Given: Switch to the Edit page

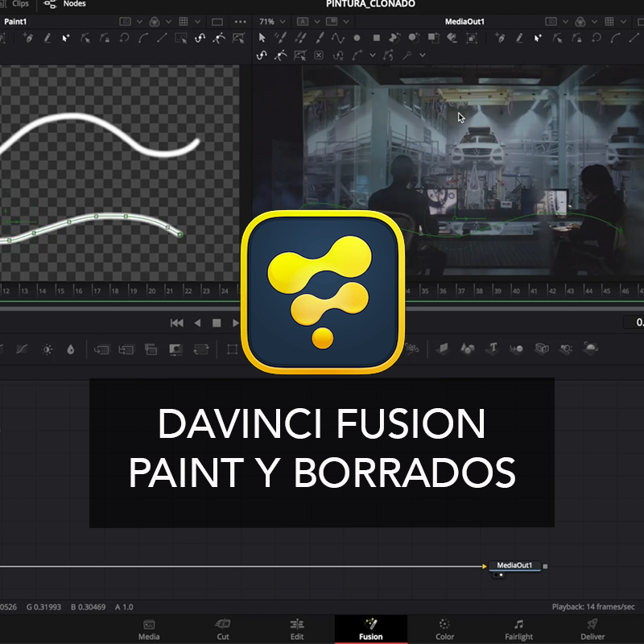Looking at the screenshot, I should coord(297,630).
